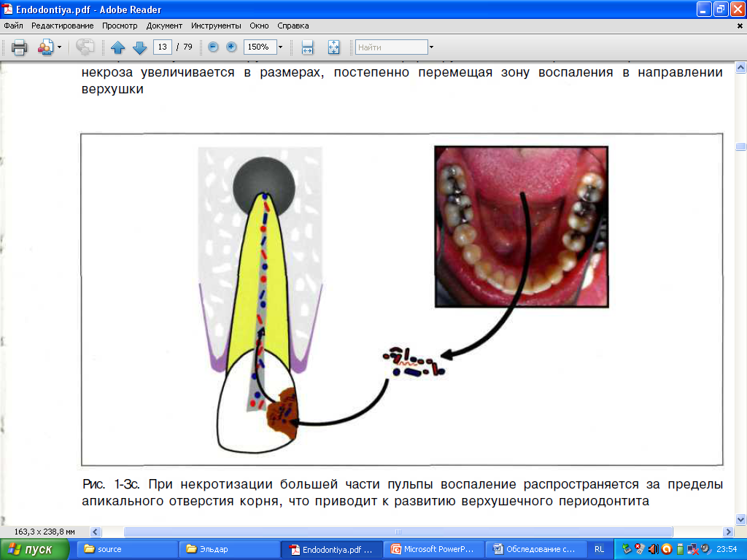
Task: Close the document with menu-bar X
Action: tap(740, 26)
